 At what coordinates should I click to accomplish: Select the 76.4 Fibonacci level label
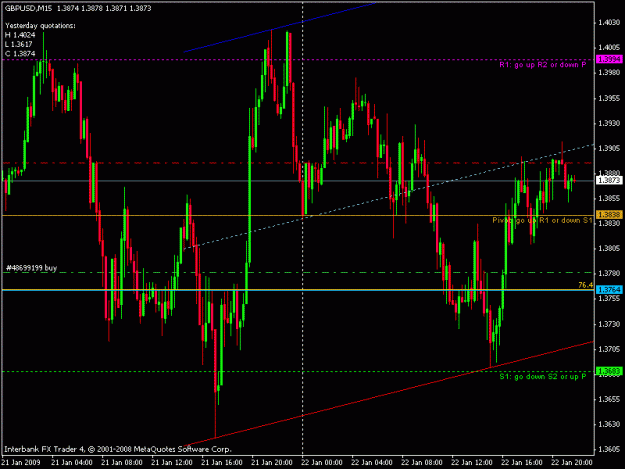click(x=586, y=285)
